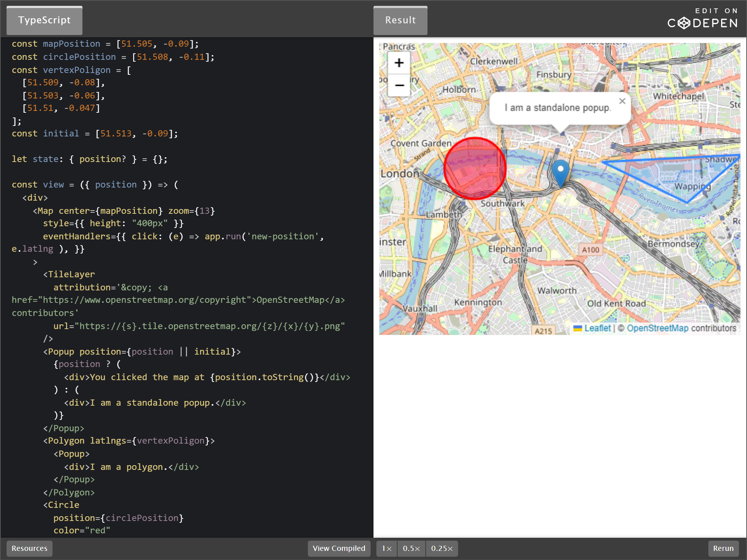Open the Leaflet attribution link
747x560 pixels.
(597, 328)
